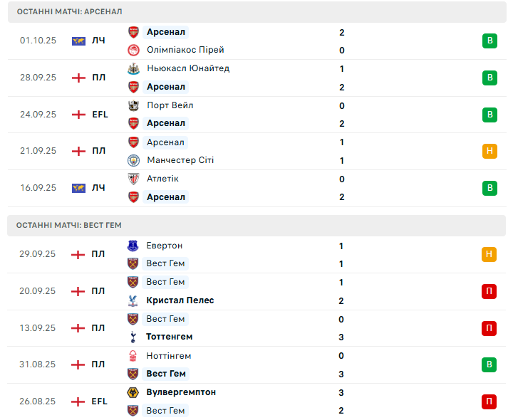Click the Newcastle United club crest
This screenshot has height=420, width=513.
133,68
